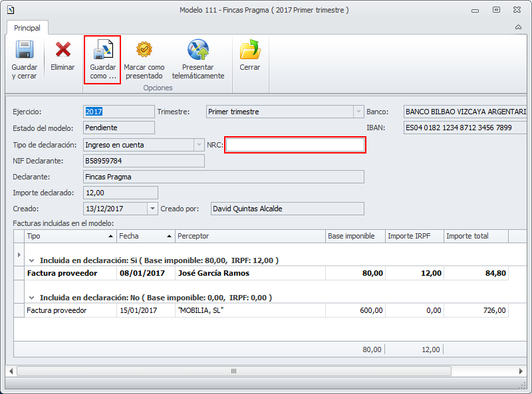Click into the NRC input field

(295, 145)
